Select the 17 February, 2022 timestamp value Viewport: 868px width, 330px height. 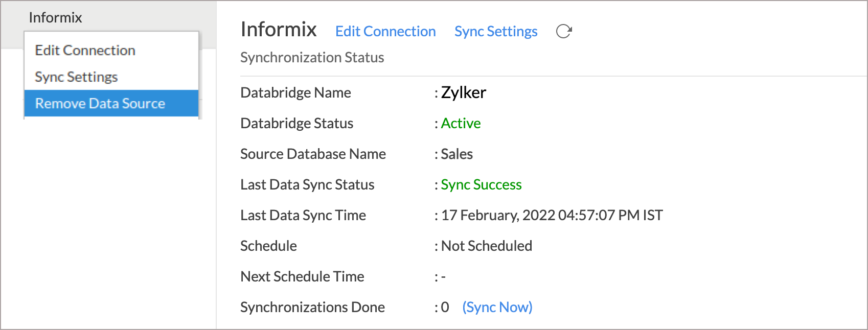pyautogui.click(x=552, y=215)
